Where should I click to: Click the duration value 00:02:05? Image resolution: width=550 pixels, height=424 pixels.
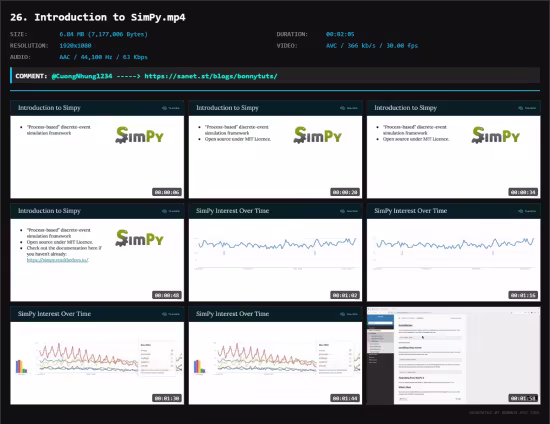[x=340, y=34]
